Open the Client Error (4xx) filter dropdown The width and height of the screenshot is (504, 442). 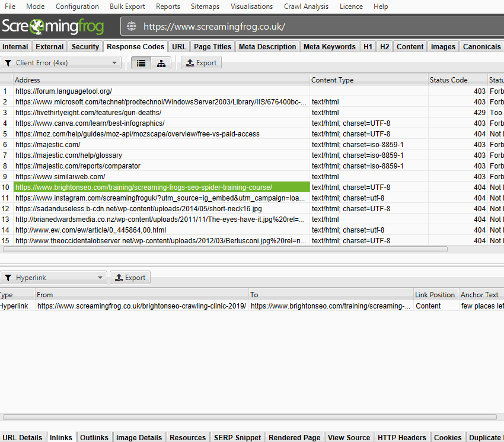tap(60, 63)
